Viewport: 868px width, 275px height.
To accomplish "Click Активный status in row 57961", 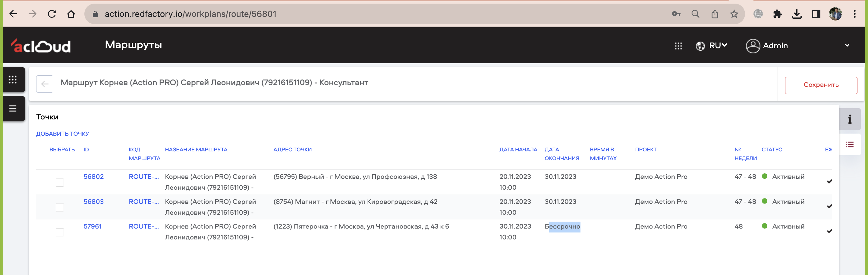I will point(788,226).
